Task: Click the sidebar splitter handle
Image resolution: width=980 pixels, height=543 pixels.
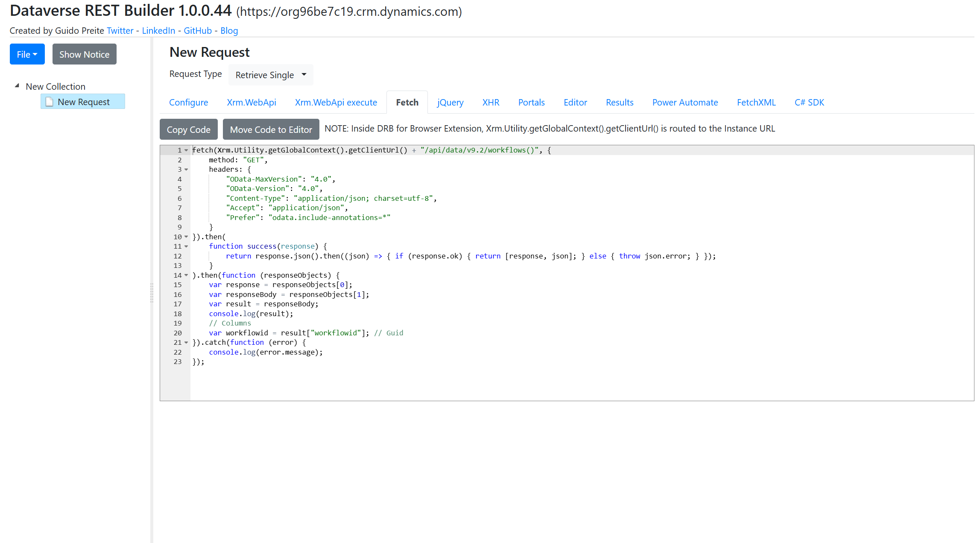Action: pos(152,293)
